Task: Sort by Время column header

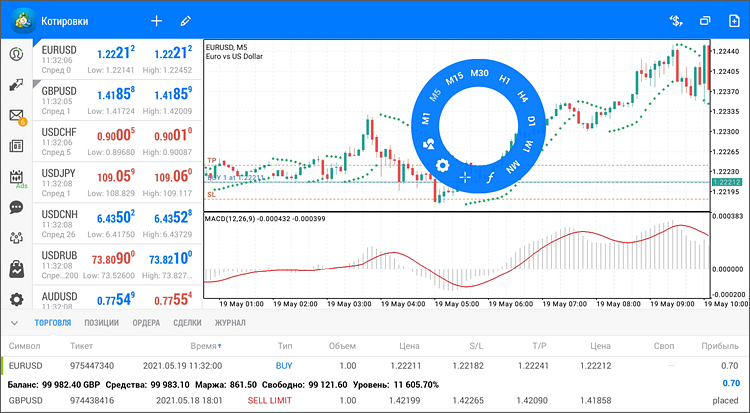Action: coord(206,346)
